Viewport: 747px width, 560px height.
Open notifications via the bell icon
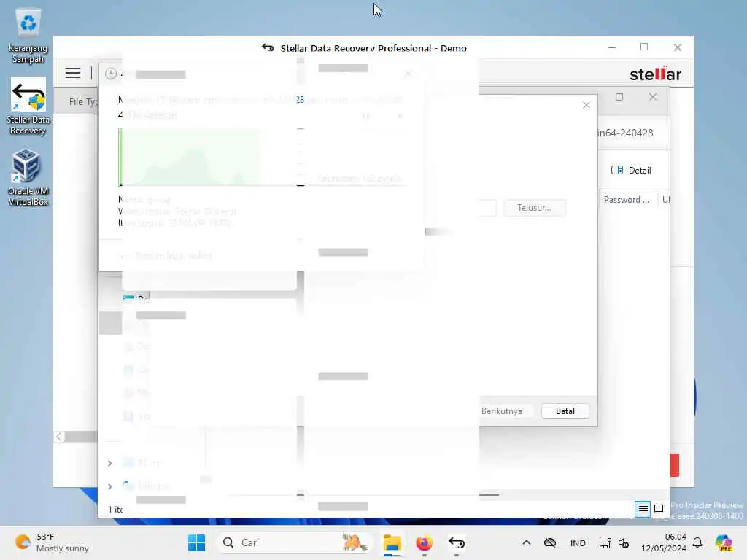coord(697,542)
